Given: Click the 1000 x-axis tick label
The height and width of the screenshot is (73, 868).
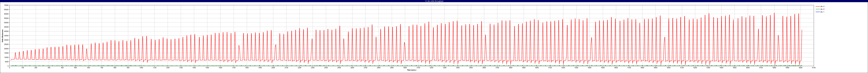Looking at the screenshot, I should (x=141, y=68).
